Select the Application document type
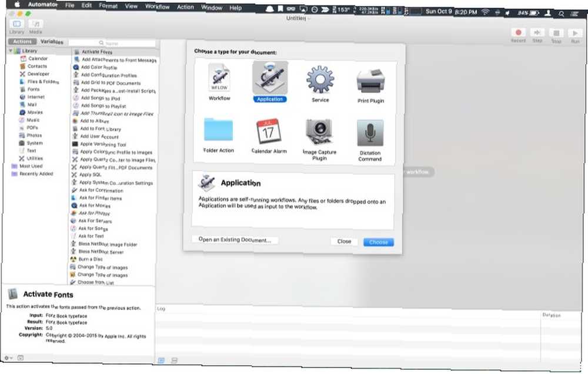This screenshot has width=588, height=374. 270,82
